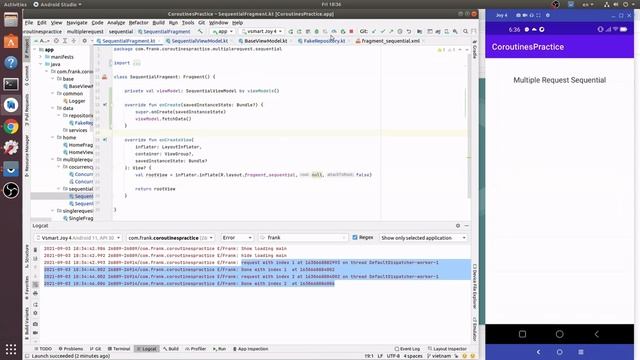Toggle the Regex checkbox in Logcat
The image size is (640, 360).
(355, 237)
